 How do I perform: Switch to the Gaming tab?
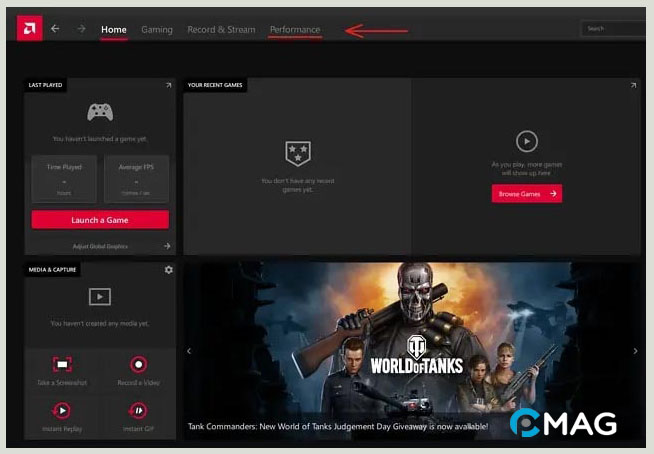pos(157,30)
